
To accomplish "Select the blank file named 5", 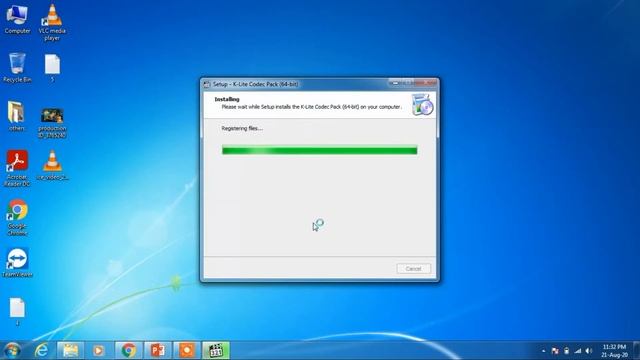I will tap(52, 68).
